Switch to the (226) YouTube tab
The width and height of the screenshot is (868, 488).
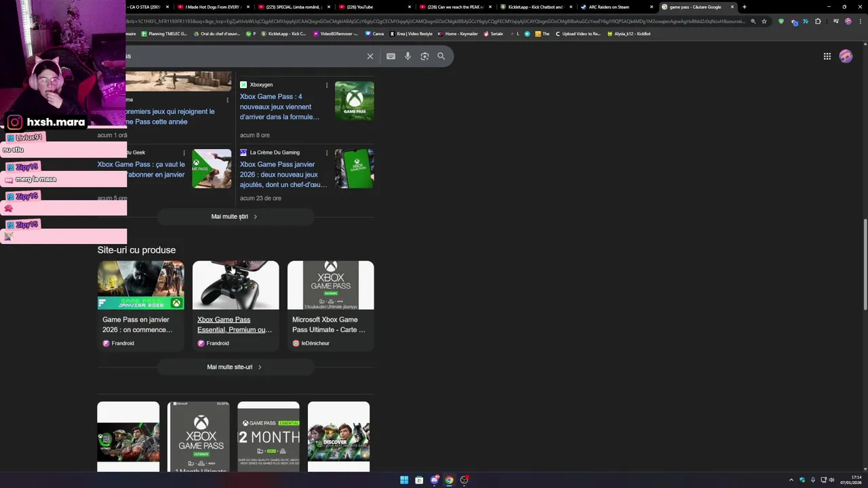(x=374, y=7)
